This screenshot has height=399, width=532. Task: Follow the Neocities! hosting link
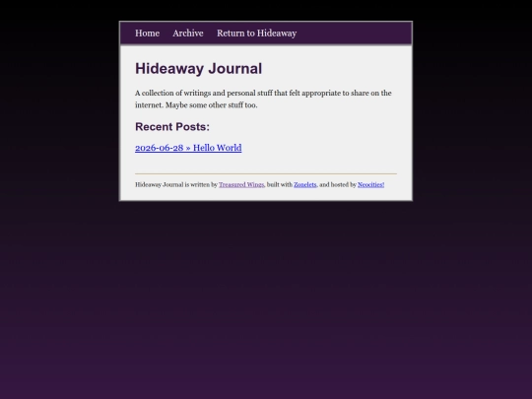coord(370,184)
